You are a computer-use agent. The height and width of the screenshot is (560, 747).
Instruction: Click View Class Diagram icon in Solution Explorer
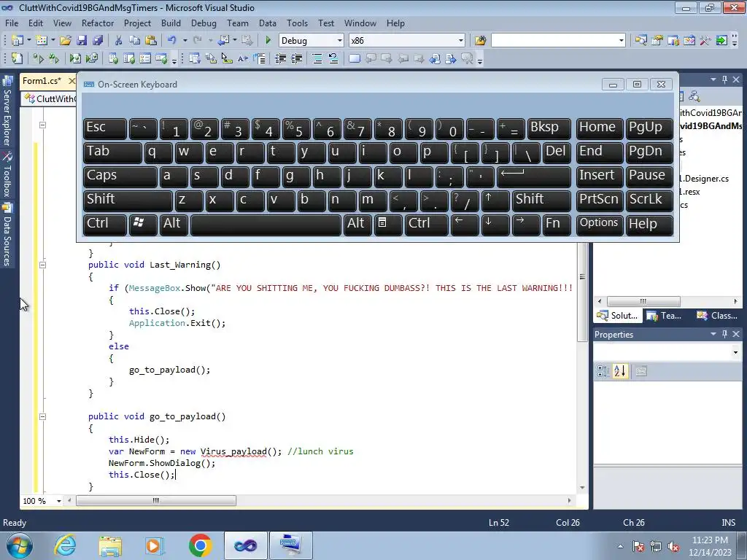click(x=694, y=97)
